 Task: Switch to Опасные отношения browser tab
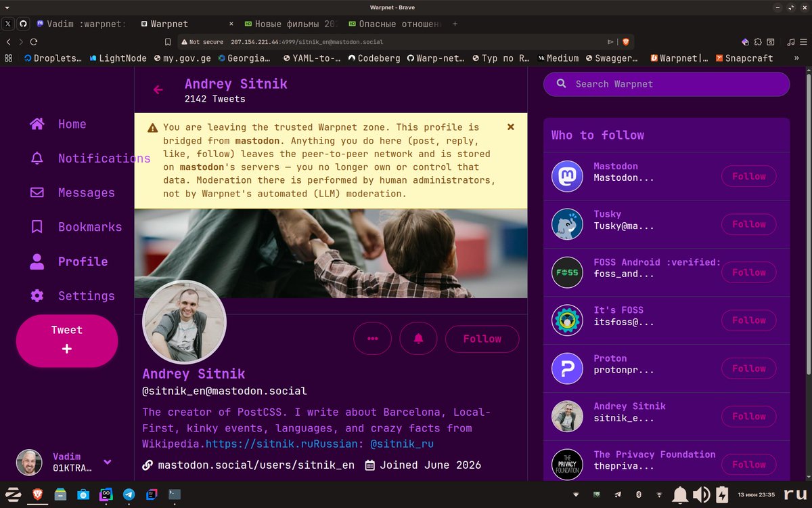394,24
